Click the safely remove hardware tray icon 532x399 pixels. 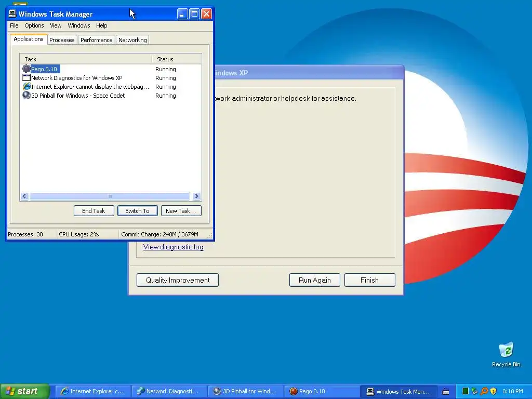click(475, 391)
